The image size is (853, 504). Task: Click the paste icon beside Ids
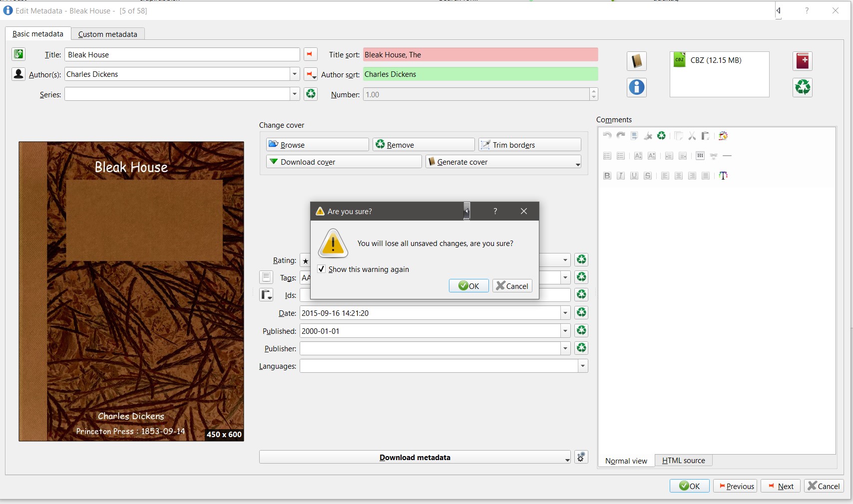pos(266,295)
